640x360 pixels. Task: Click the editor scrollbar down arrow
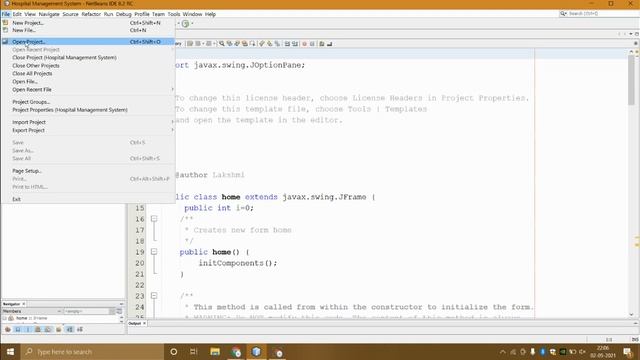631,315
